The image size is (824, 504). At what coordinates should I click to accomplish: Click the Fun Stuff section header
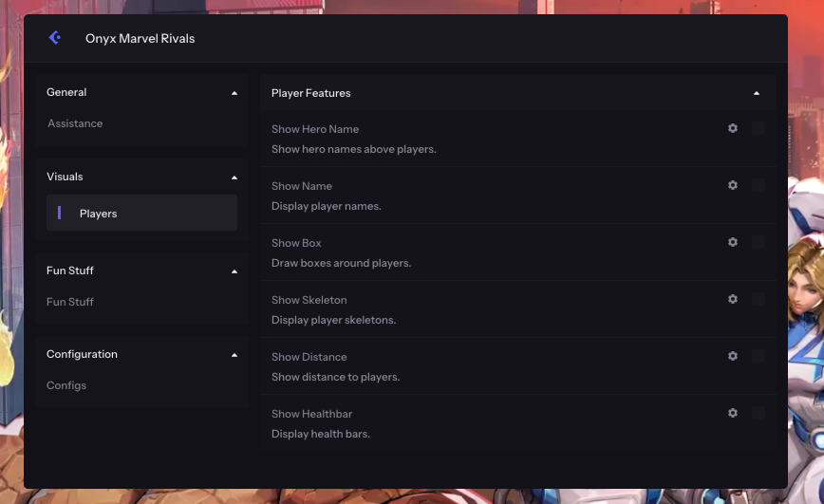coord(70,271)
